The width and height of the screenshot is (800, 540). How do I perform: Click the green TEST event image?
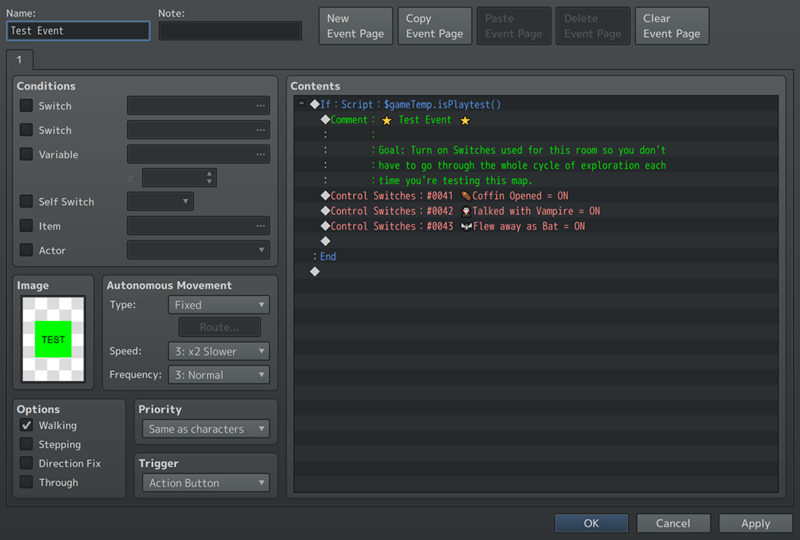point(53,339)
